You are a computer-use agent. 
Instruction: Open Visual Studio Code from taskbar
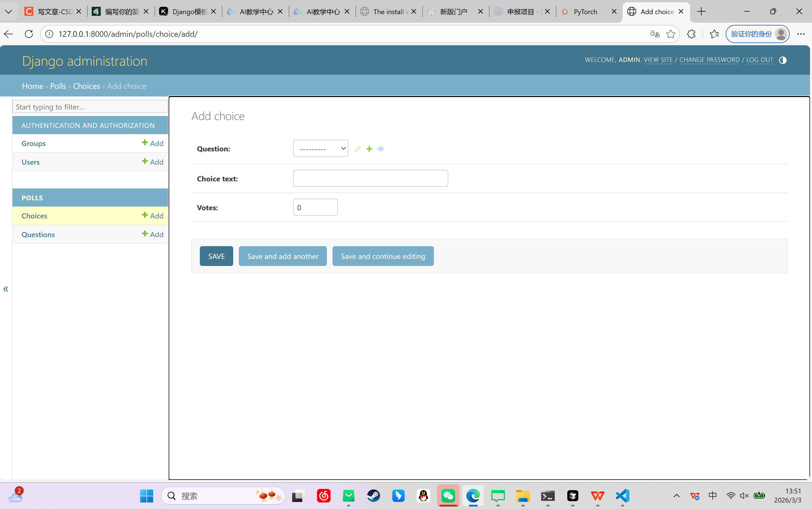622,495
